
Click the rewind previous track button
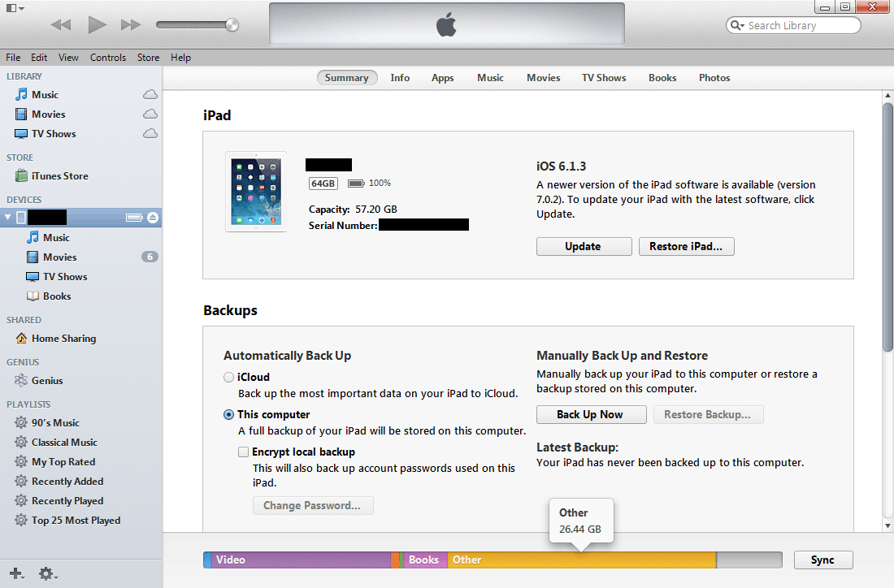pos(61,24)
